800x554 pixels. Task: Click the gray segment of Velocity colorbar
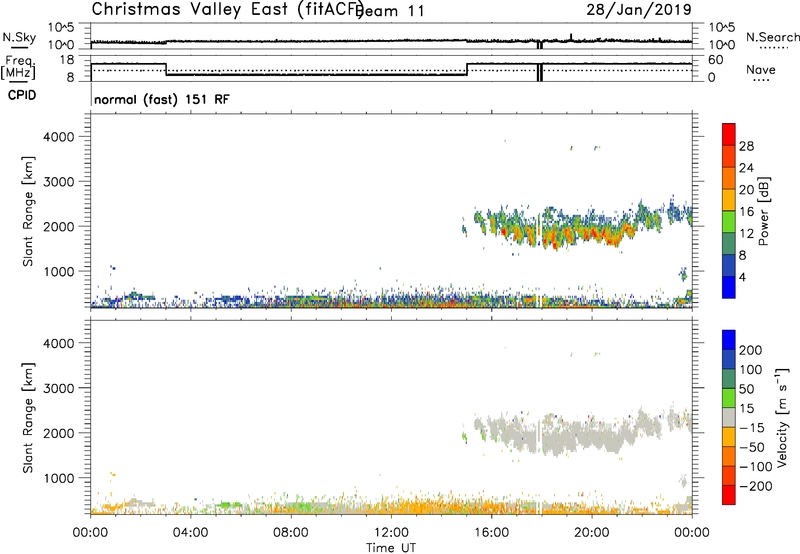click(x=729, y=417)
